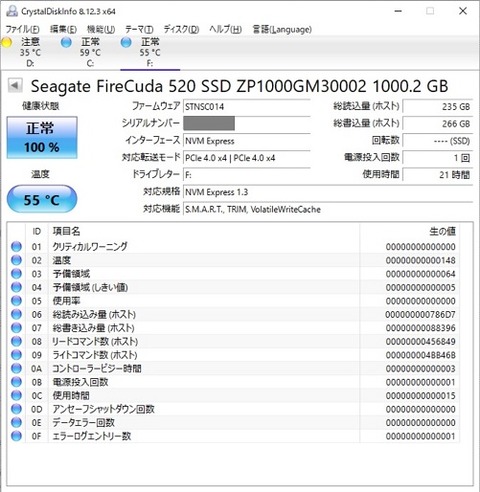Click status icon for row 0D アンセーフシャットダウン回数

pos(16,409)
